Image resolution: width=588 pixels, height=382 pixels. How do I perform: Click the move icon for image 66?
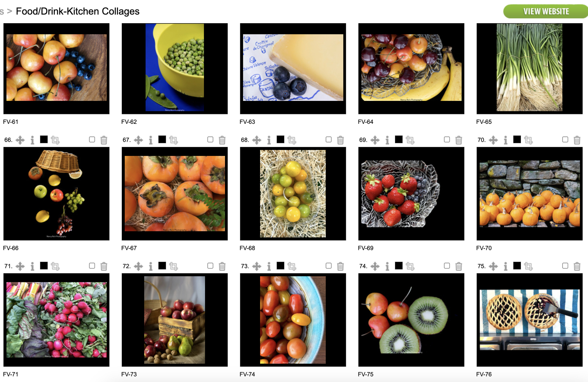(20, 140)
